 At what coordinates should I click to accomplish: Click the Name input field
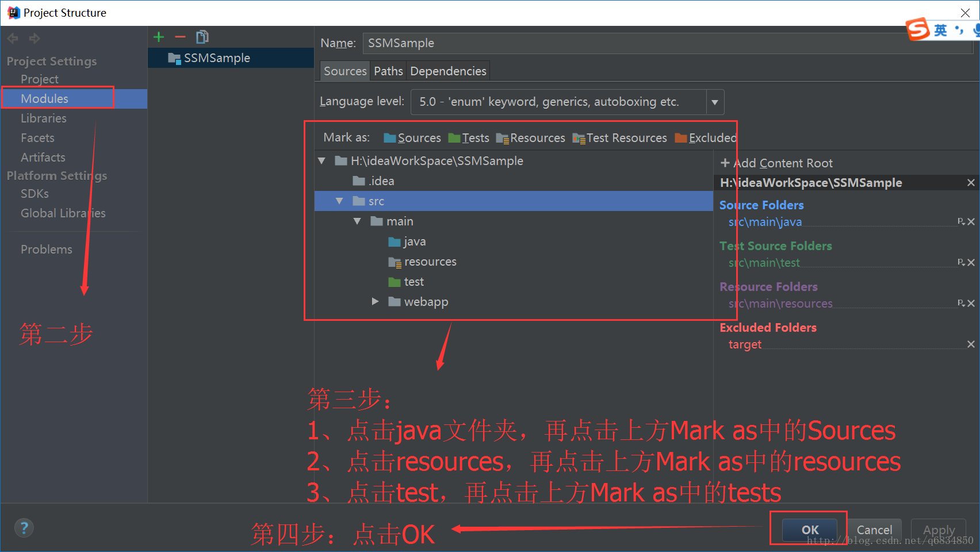point(667,43)
